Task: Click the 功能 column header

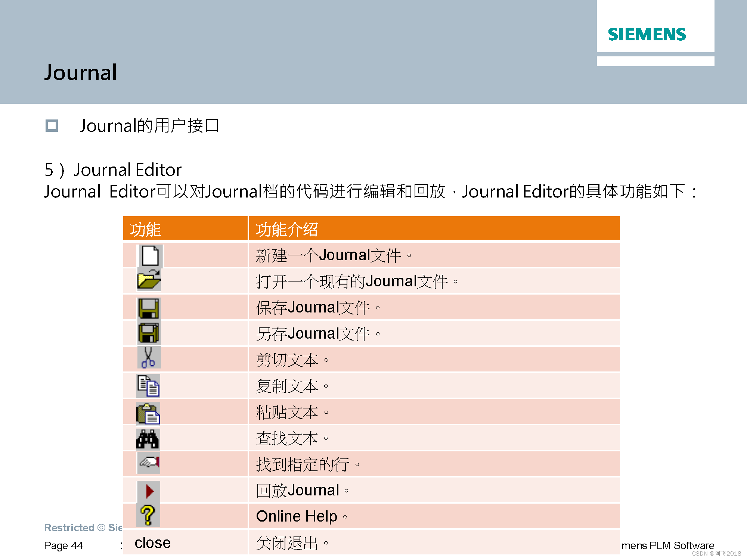Action: [x=145, y=229]
